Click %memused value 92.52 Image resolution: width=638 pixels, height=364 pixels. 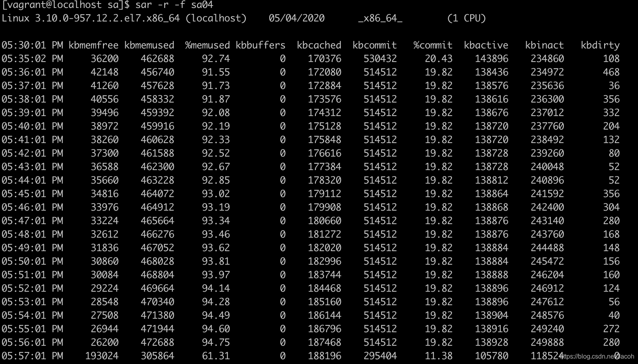point(216,153)
